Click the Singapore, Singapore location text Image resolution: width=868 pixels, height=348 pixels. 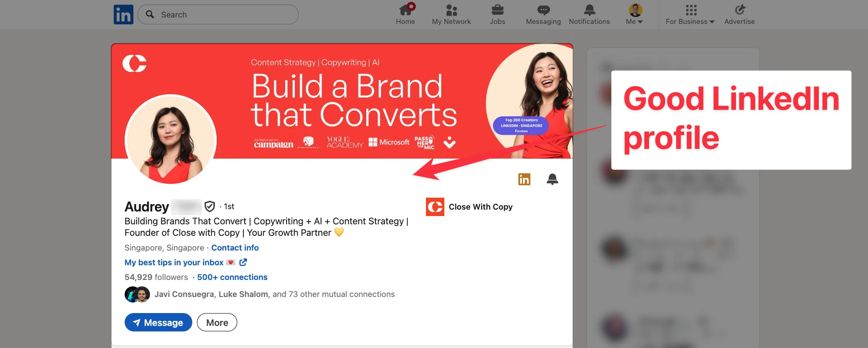click(x=164, y=248)
